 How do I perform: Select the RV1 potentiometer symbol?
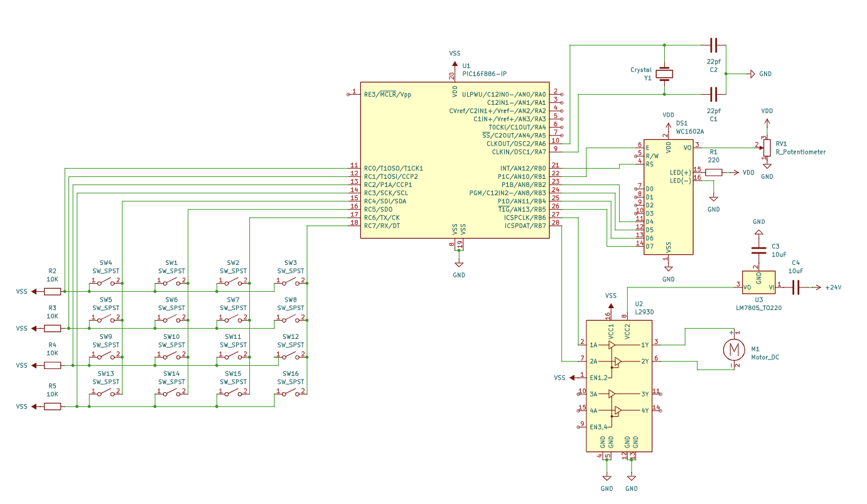767,147
